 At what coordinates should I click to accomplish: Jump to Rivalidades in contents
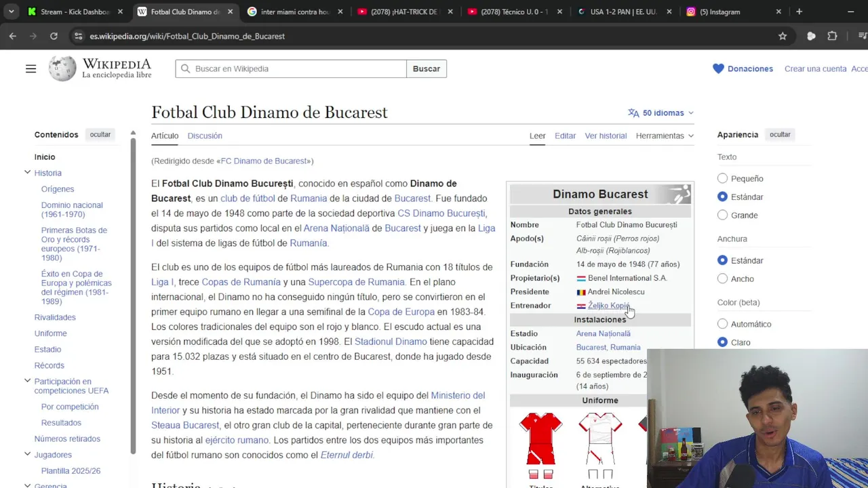(55, 317)
